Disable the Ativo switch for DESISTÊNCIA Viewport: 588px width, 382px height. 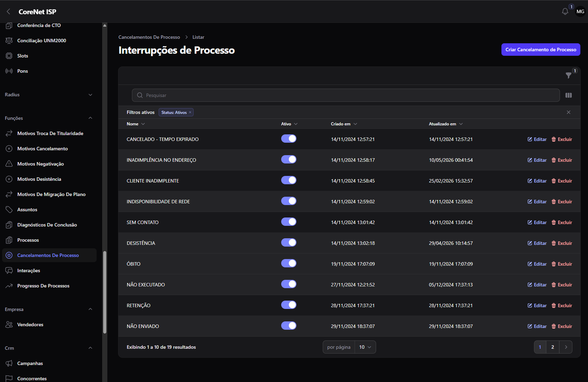(x=289, y=242)
